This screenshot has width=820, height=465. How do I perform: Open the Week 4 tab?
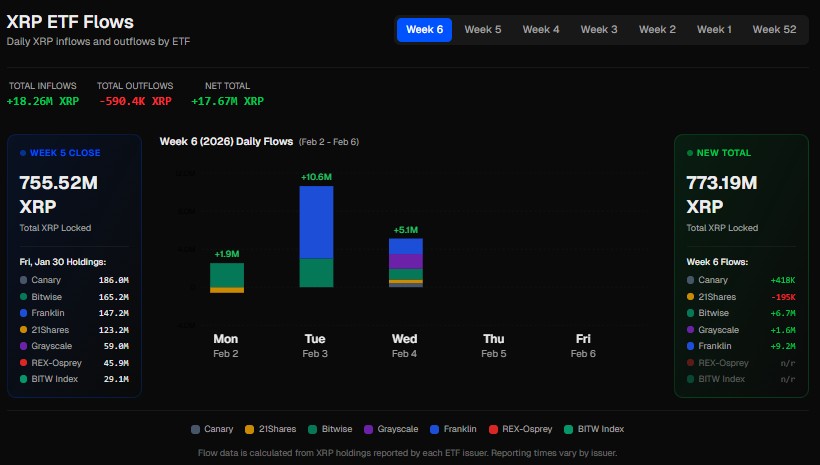(541, 30)
